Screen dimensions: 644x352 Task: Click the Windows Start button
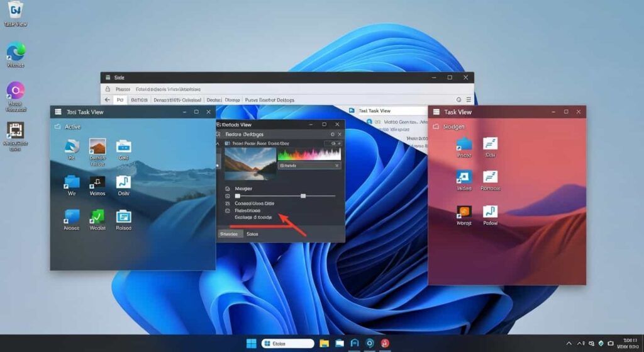point(251,343)
